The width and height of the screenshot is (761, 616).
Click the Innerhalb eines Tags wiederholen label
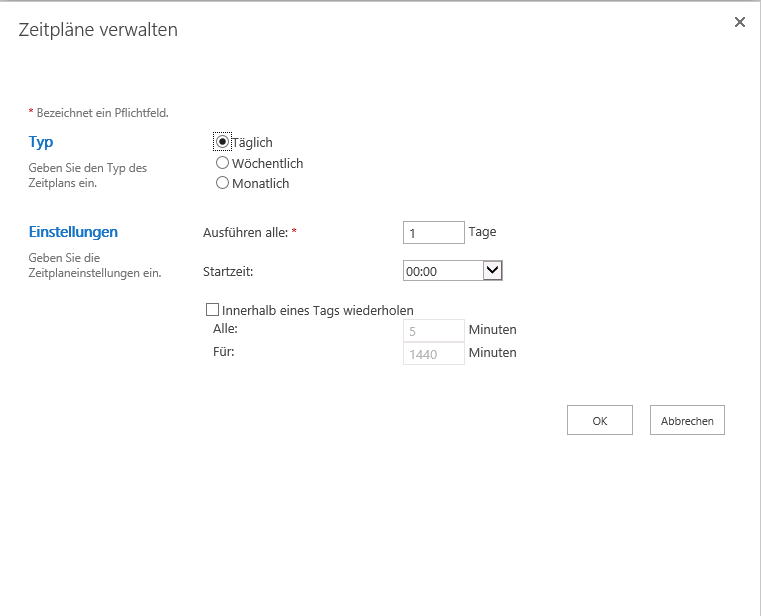317,310
